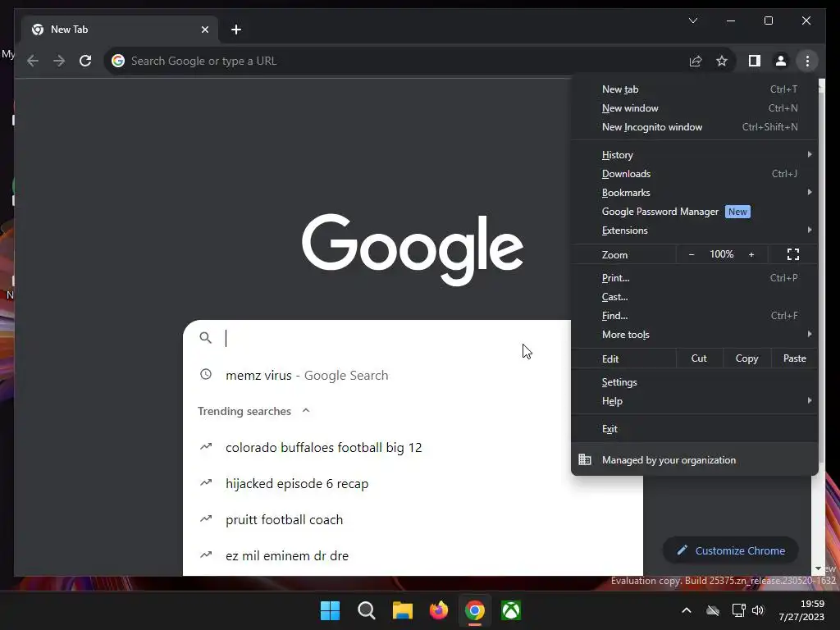The height and width of the screenshot is (630, 840).
Task: Click the browser forward arrow
Action: point(59,61)
